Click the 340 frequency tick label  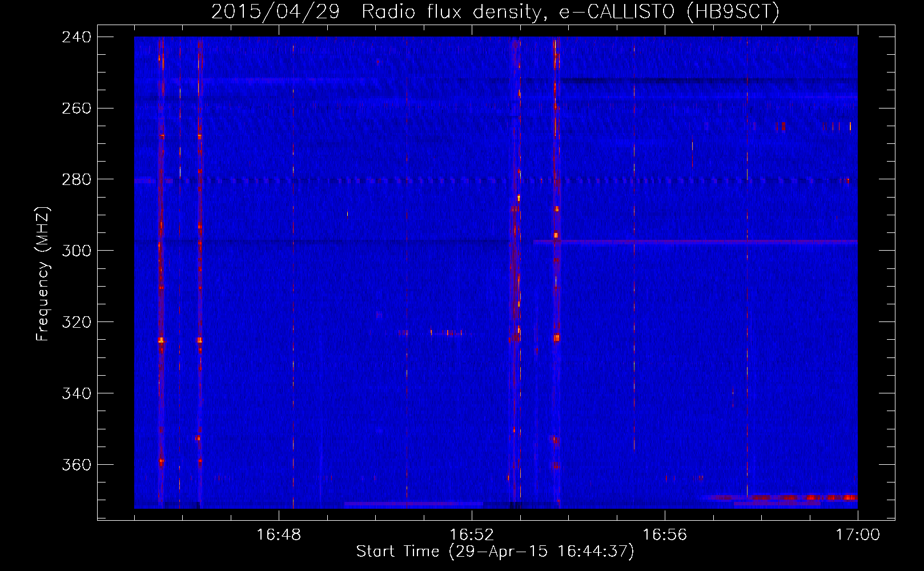[x=76, y=393]
